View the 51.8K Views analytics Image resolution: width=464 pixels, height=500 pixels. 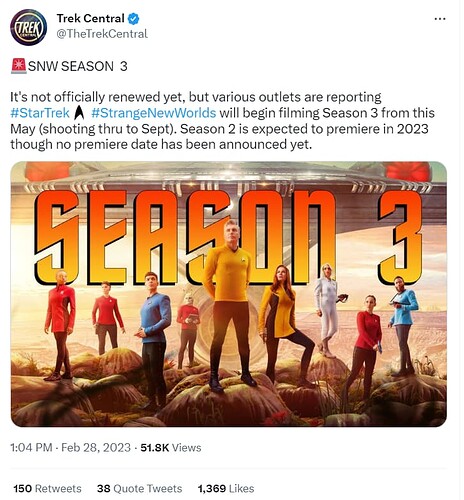pos(171,447)
